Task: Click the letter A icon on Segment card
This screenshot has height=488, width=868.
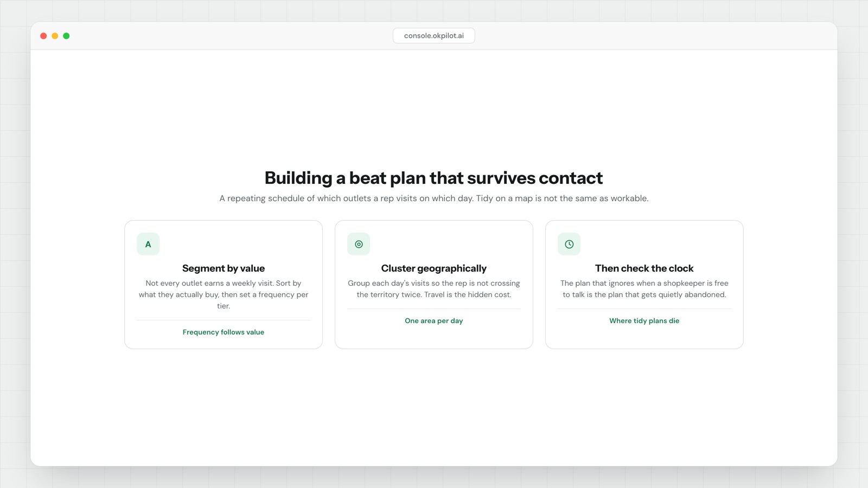Action: tap(148, 244)
